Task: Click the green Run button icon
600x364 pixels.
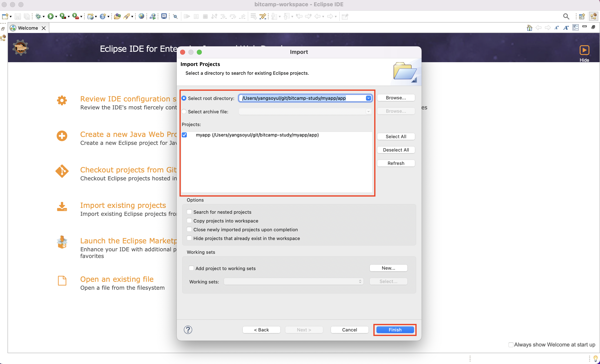Action: (x=50, y=16)
